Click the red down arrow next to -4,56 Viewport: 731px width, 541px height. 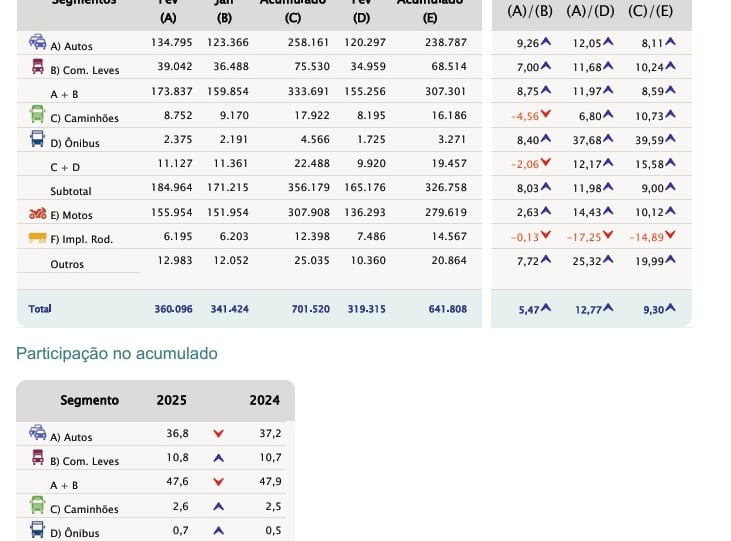click(545, 114)
